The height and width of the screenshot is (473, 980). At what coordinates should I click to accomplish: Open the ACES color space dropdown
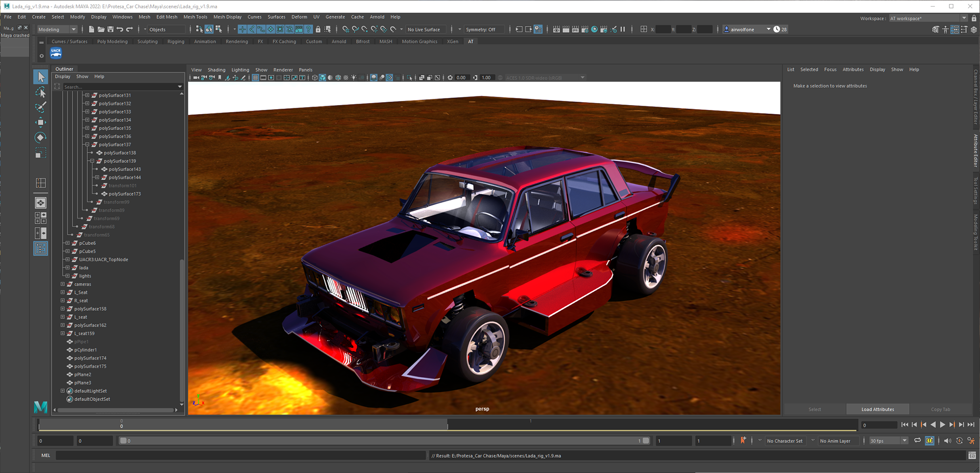point(545,78)
